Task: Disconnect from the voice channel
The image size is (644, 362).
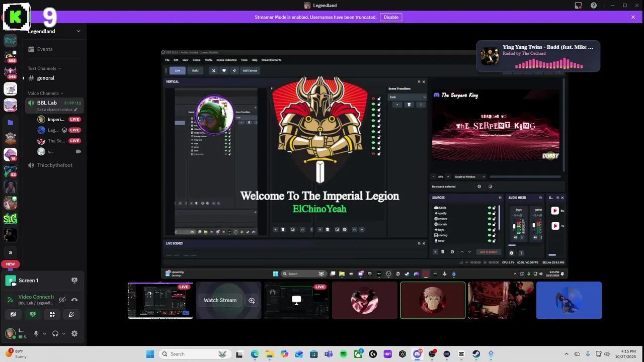Action: (x=74, y=300)
